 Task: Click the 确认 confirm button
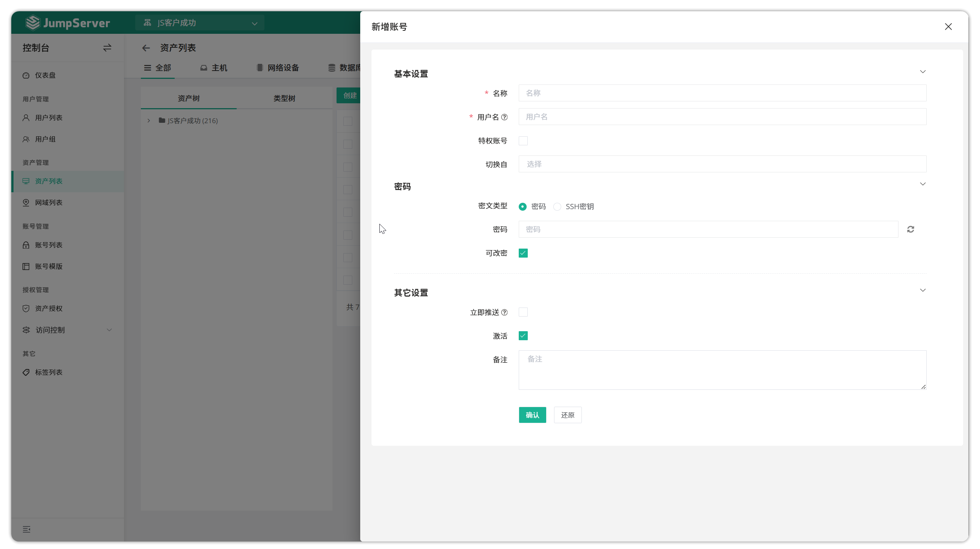(x=532, y=415)
